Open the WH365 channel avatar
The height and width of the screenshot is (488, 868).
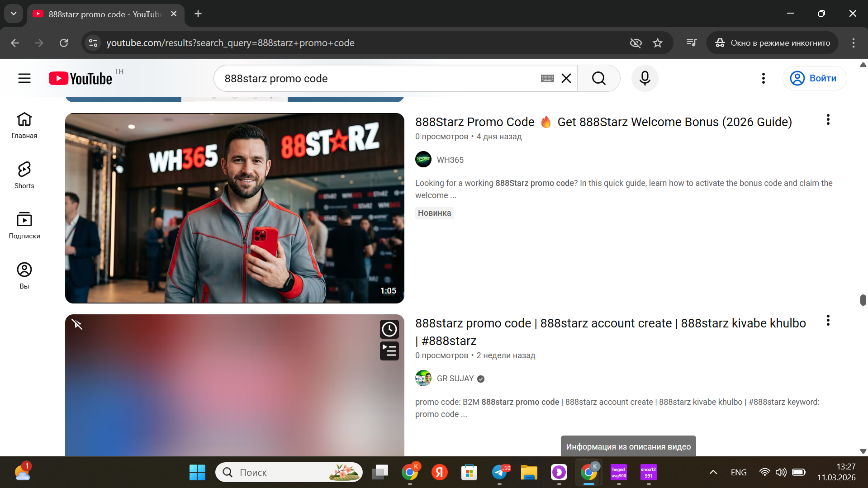tap(423, 159)
